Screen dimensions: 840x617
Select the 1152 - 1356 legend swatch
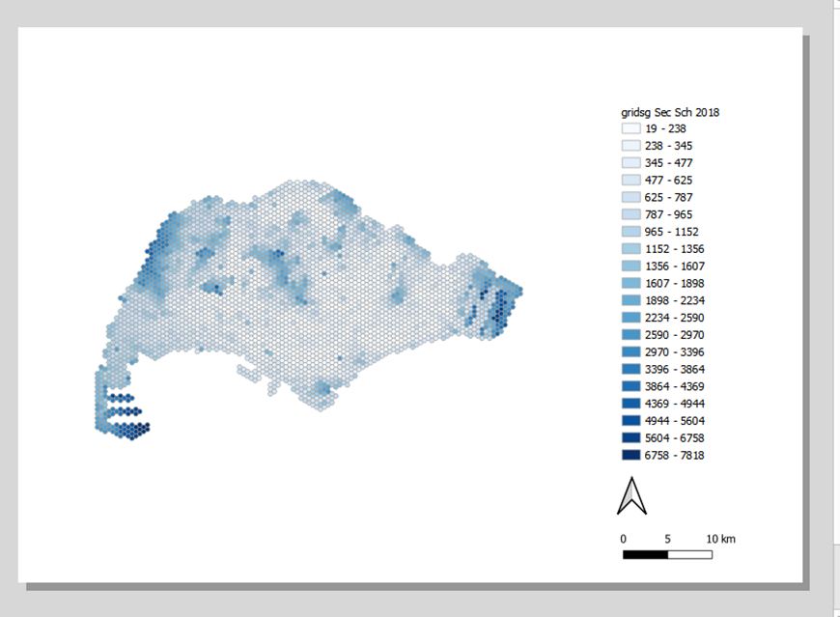(x=630, y=248)
